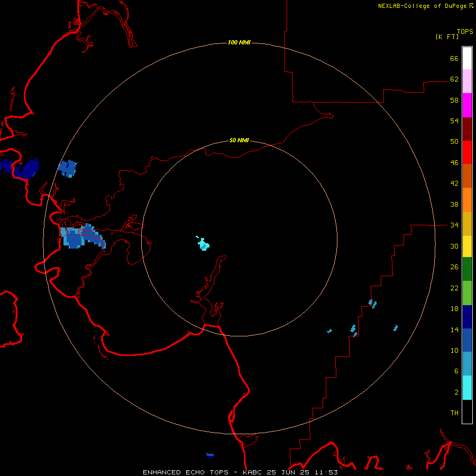Click the legend value 38
476x476 pixels.
(454, 205)
